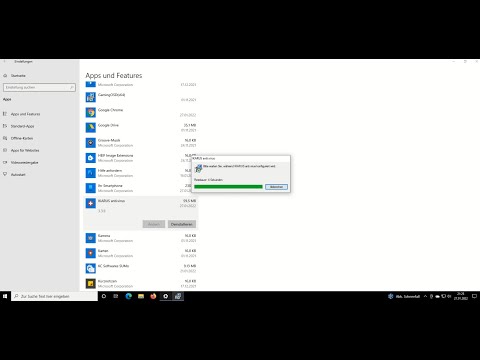This screenshot has width=480, height=360.
Task: Open Task View in the taskbar
Action: [x=116, y=296]
